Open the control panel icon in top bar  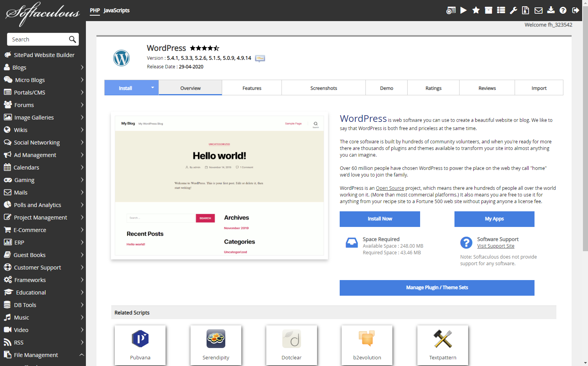[451, 11]
